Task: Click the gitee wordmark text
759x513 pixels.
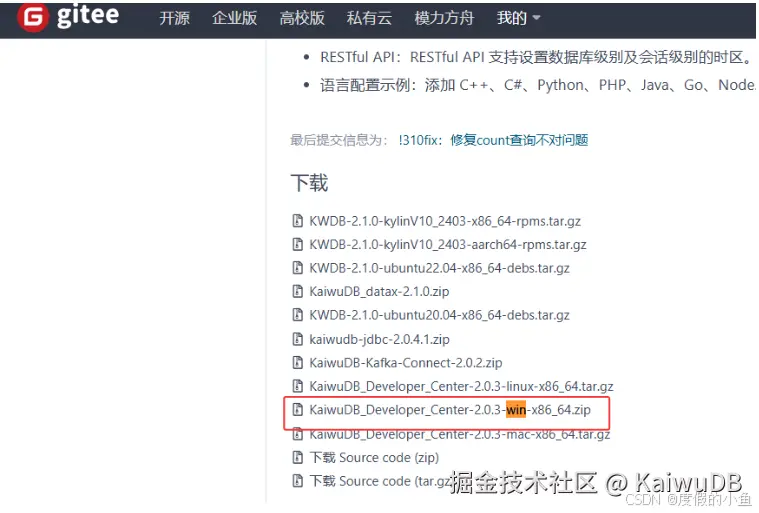Action: [x=88, y=16]
